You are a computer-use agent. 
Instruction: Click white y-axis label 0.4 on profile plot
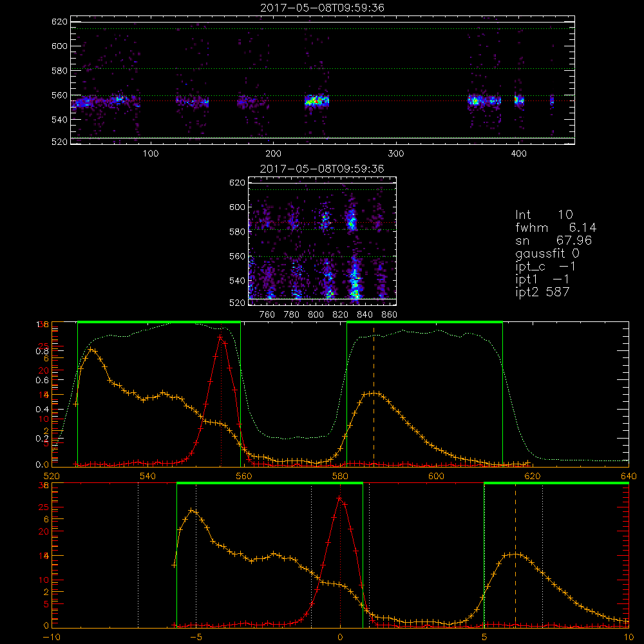[x=42, y=409]
